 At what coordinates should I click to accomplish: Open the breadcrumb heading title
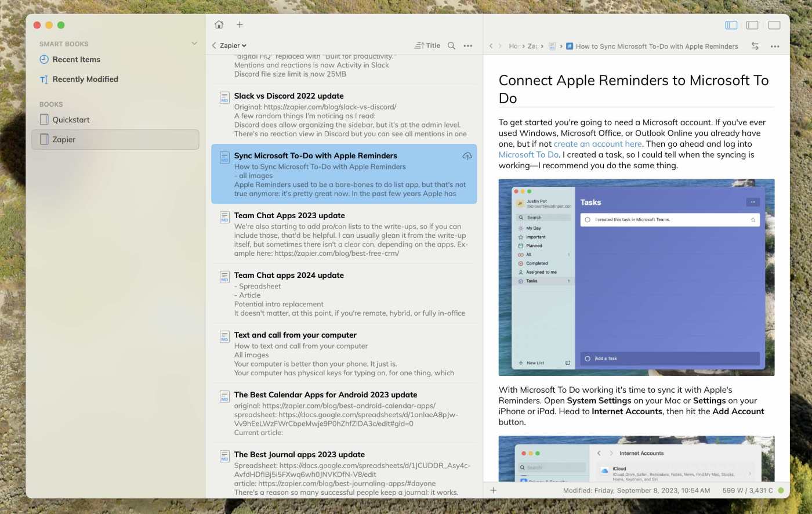657,46
